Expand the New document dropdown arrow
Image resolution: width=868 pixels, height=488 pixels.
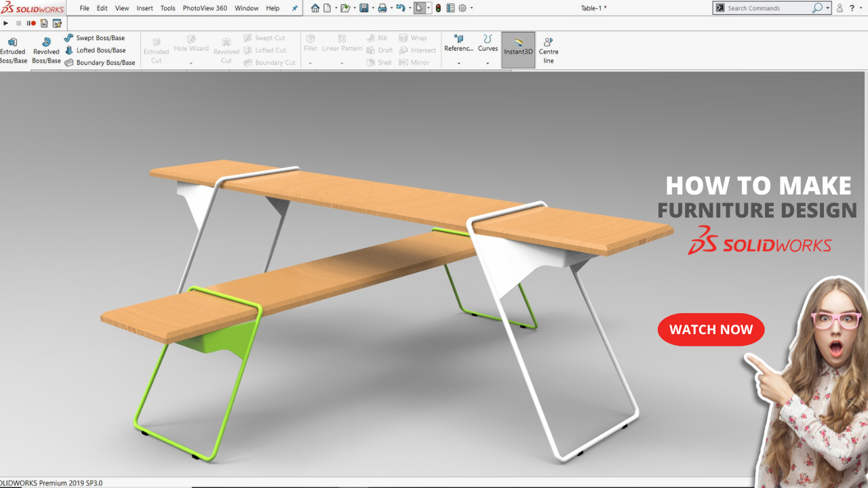click(x=336, y=8)
